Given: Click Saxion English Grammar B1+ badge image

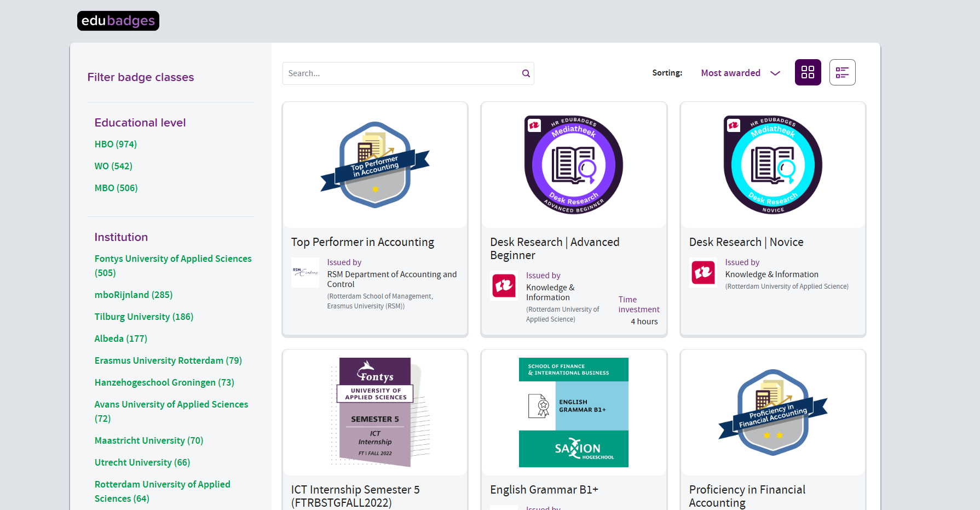Looking at the screenshot, I should click(574, 412).
